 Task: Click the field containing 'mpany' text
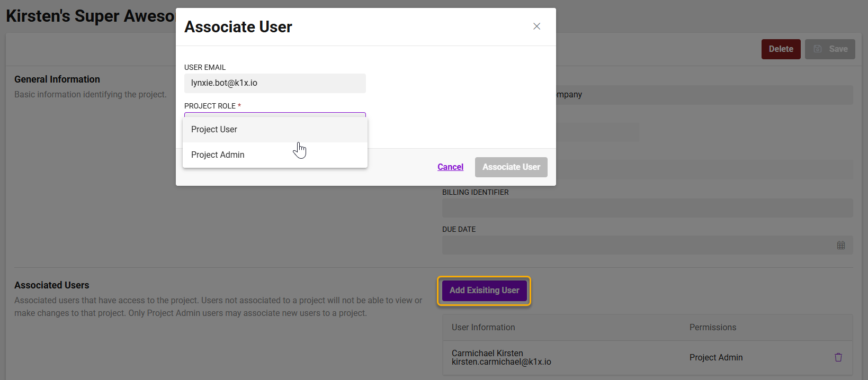(x=703, y=95)
